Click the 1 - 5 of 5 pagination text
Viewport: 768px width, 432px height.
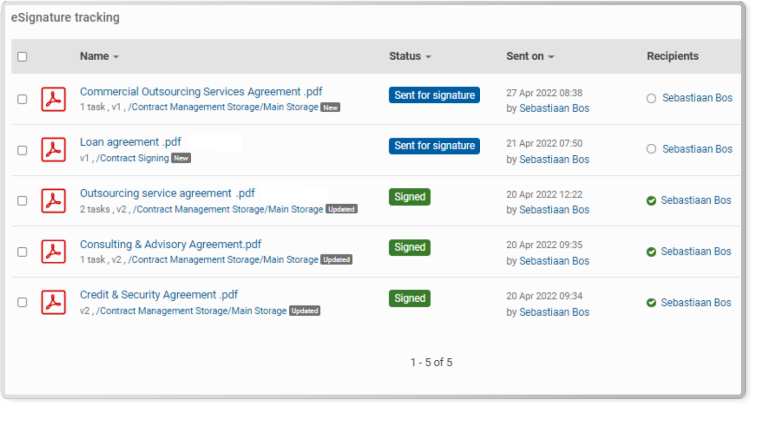coord(431,362)
